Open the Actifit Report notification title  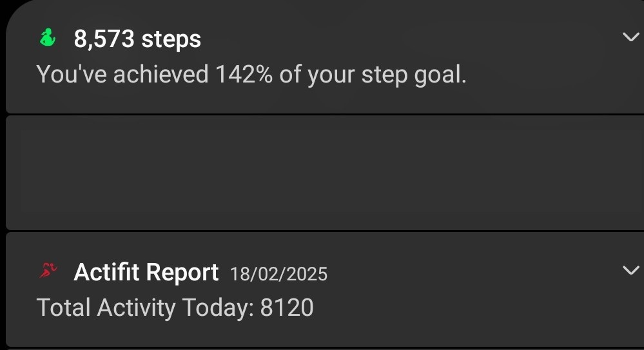pyautogui.click(x=146, y=273)
